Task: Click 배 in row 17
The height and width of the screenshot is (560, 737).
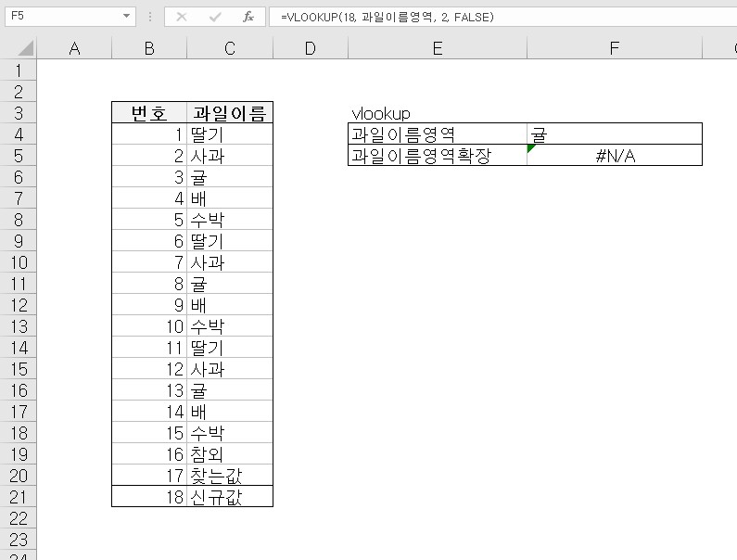Action: (230, 412)
